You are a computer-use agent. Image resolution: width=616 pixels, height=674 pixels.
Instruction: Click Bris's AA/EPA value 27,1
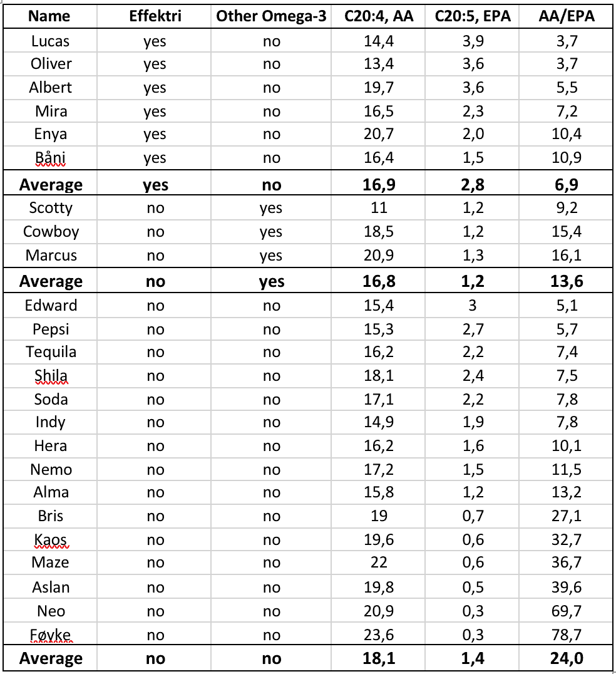click(x=566, y=516)
